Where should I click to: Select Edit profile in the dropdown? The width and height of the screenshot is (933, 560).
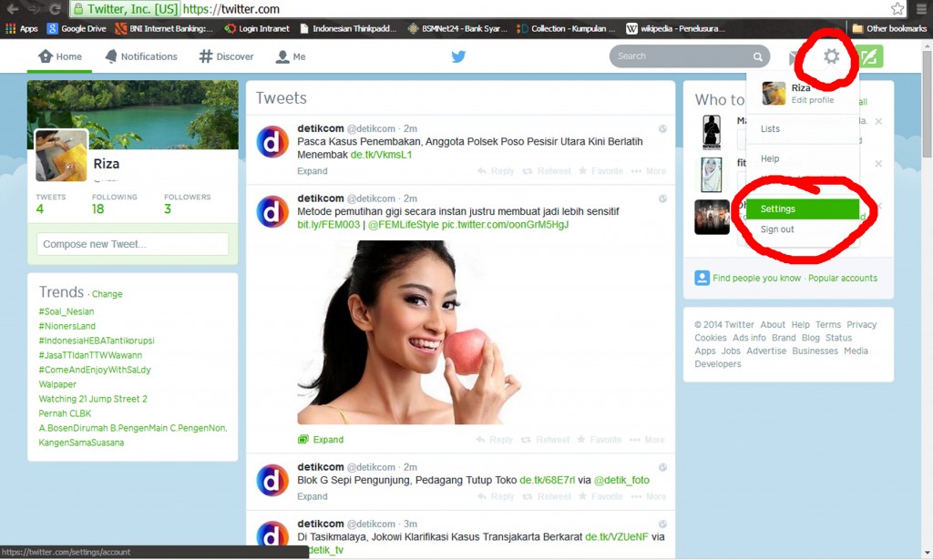click(x=812, y=100)
